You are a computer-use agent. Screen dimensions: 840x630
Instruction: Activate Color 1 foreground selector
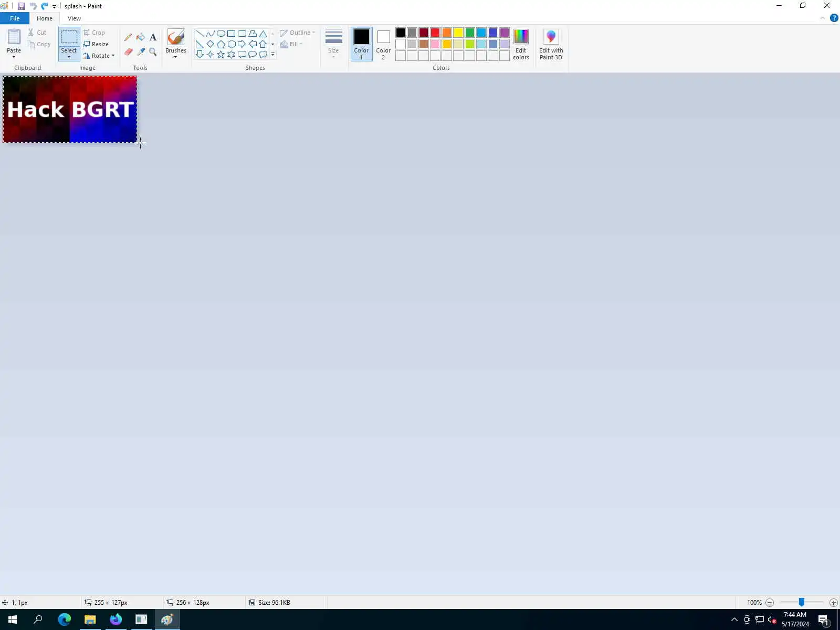361,44
